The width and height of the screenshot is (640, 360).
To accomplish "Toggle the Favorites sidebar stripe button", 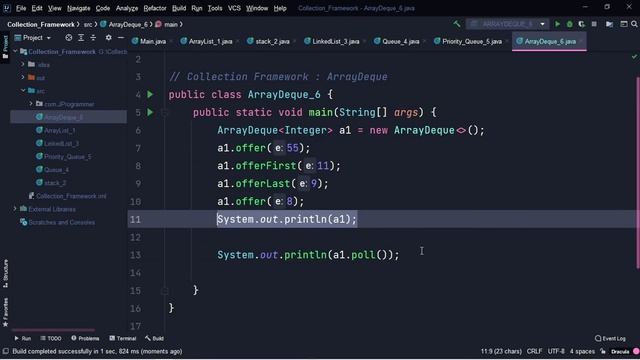I will click(5, 312).
